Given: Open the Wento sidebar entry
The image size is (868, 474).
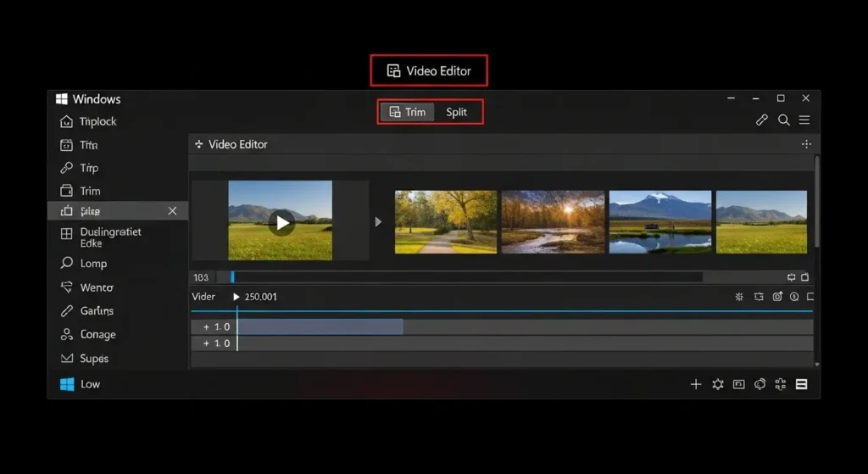Looking at the screenshot, I should click(x=86, y=287).
